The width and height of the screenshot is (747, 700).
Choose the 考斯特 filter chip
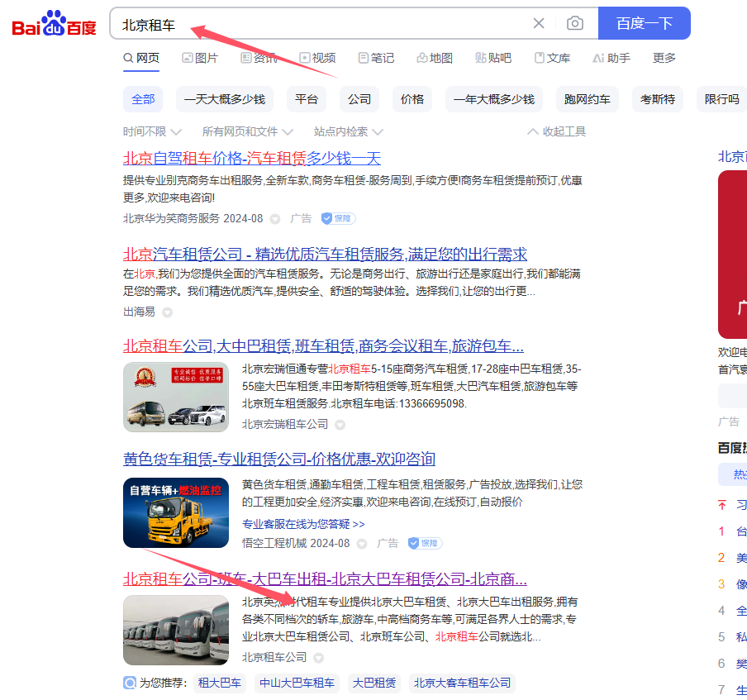click(658, 99)
